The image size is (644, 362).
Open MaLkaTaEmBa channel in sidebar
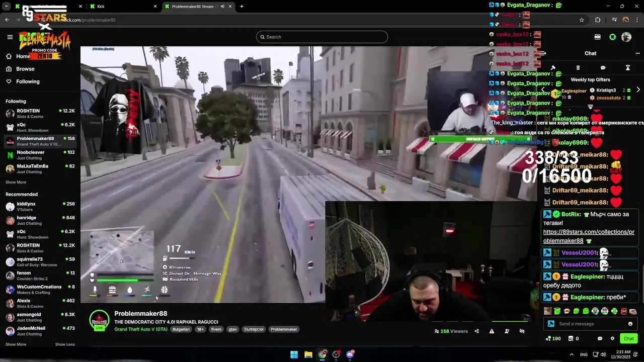(40, 169)
